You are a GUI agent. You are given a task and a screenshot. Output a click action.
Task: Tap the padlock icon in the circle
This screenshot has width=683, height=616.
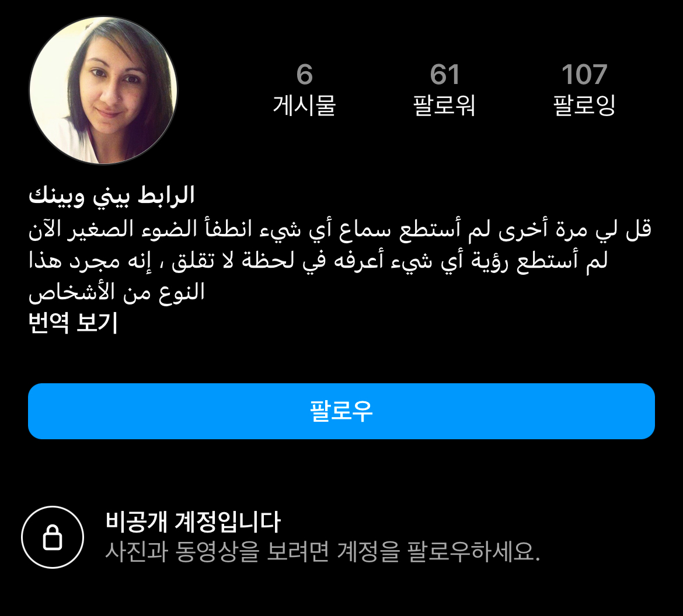pyautogui.click(x=53, y=537)
